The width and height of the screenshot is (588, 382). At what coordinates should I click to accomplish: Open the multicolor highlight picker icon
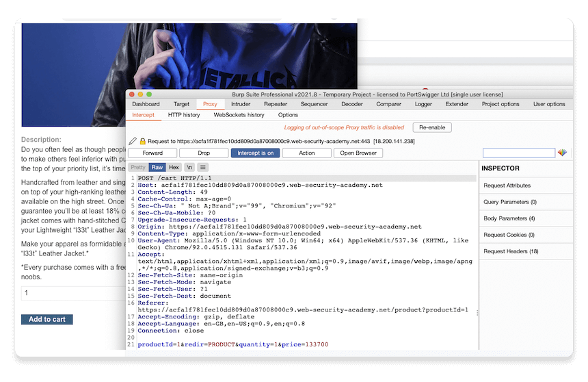562,153
